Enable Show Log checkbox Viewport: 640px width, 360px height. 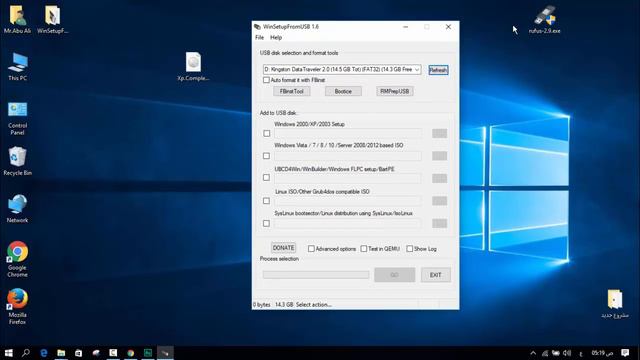tap(409, 249)
